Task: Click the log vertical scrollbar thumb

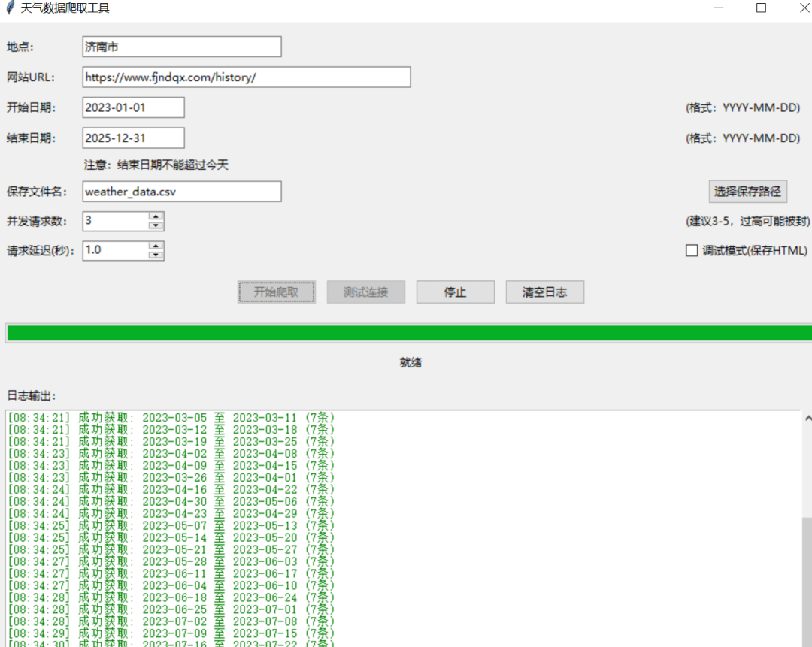Action: click(807, 582)
